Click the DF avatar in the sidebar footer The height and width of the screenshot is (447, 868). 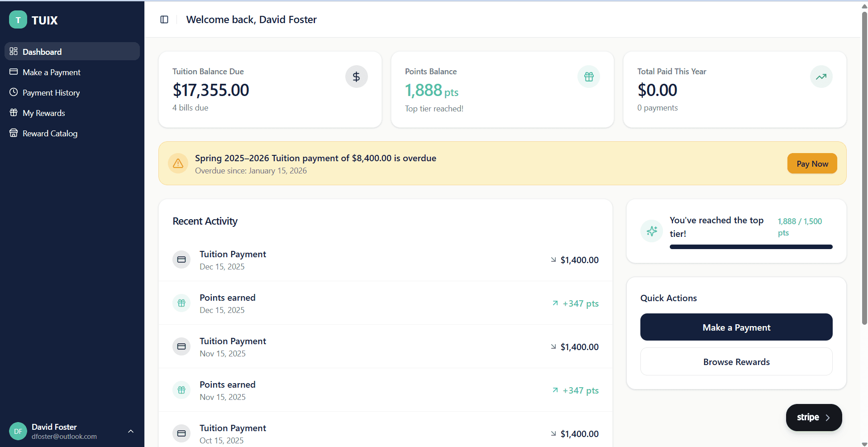18,431
